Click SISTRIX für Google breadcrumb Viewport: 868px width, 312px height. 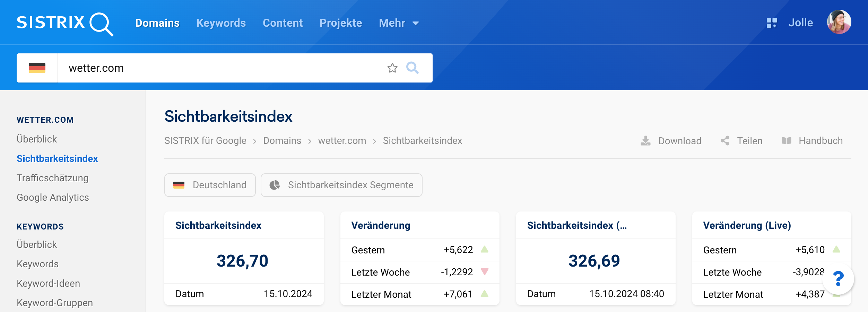click(205, 141)
